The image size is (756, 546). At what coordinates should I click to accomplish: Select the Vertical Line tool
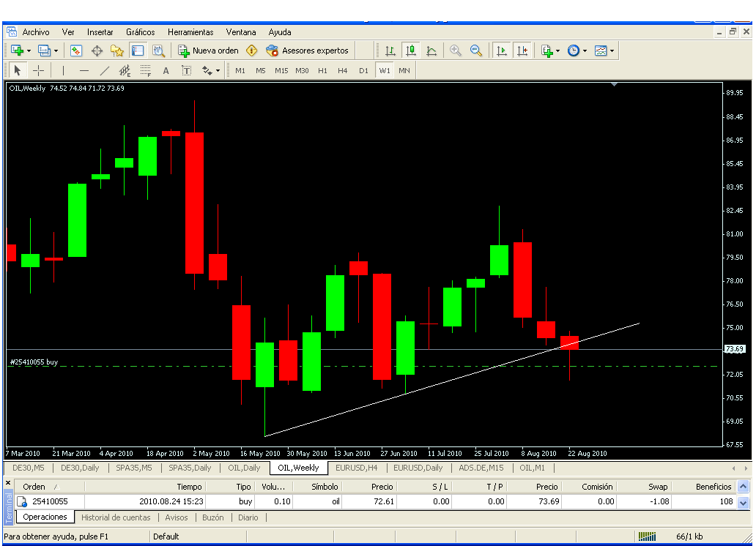[x=63, y=70]
